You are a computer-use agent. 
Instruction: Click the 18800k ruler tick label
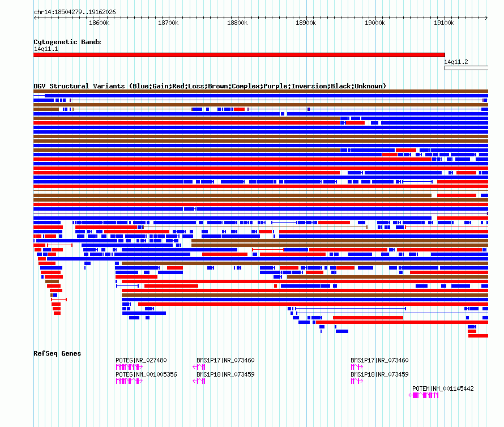(x=237, y=23)
